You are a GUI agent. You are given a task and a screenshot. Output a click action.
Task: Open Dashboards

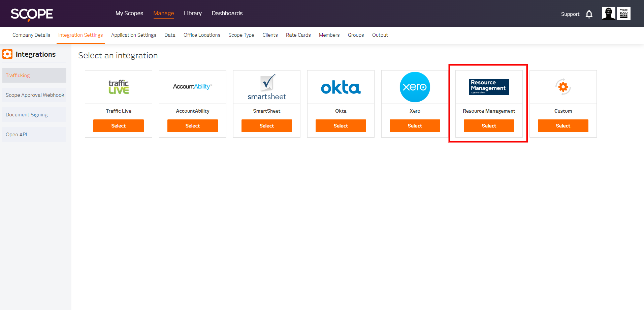[x=227, y=13]
